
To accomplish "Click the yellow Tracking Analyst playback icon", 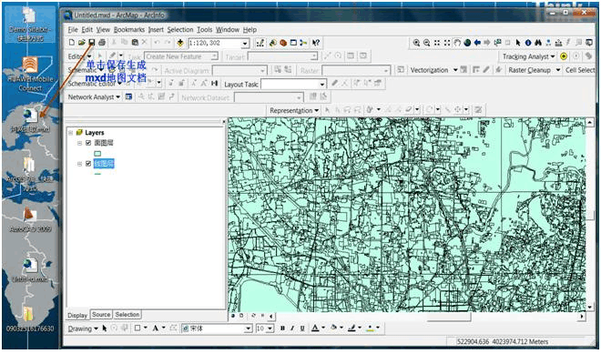I will pyautogui.click(x=564, y=56).
